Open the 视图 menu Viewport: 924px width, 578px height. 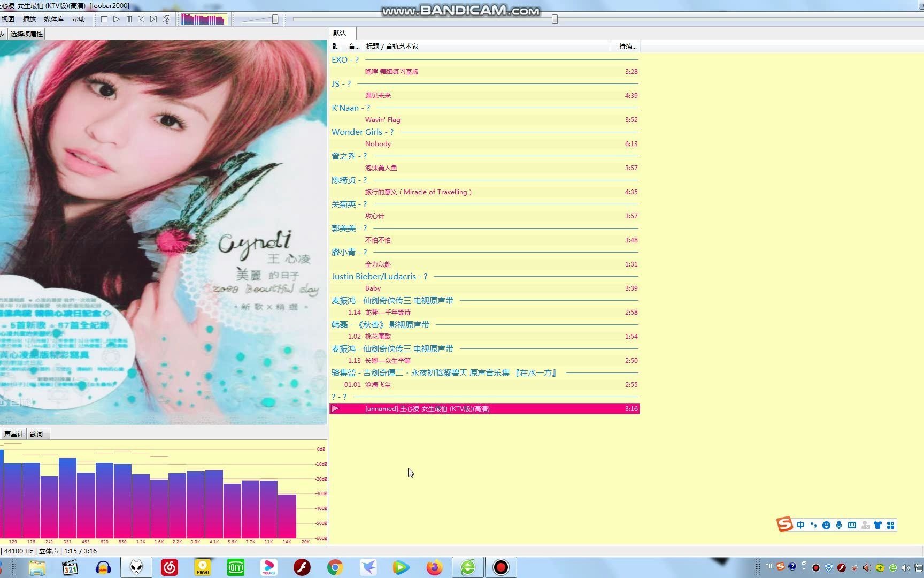(x=7, y=19)
